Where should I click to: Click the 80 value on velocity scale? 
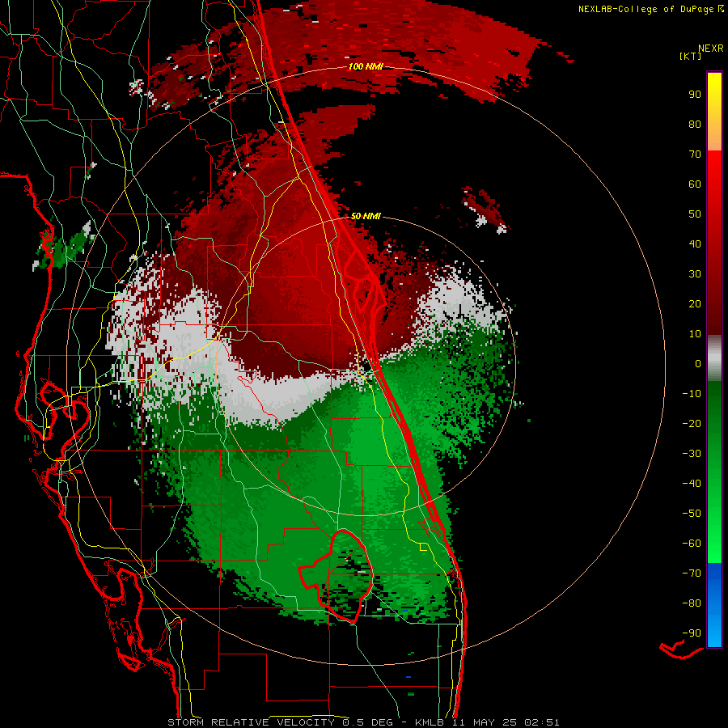pos(695,124)
